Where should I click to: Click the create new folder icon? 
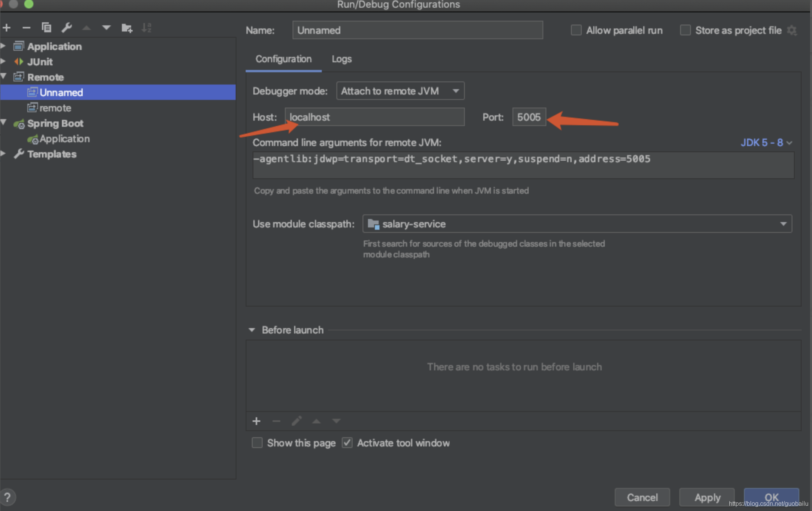click(126, 28)
